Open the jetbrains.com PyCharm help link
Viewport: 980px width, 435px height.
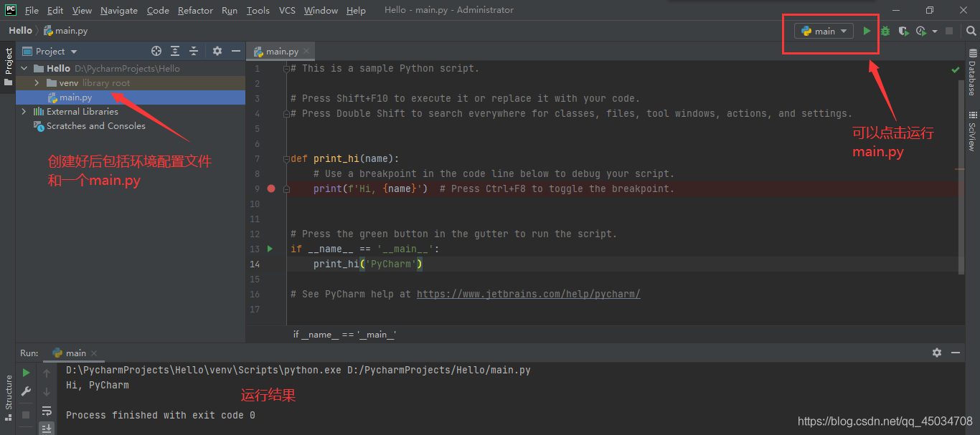[528, 294]
